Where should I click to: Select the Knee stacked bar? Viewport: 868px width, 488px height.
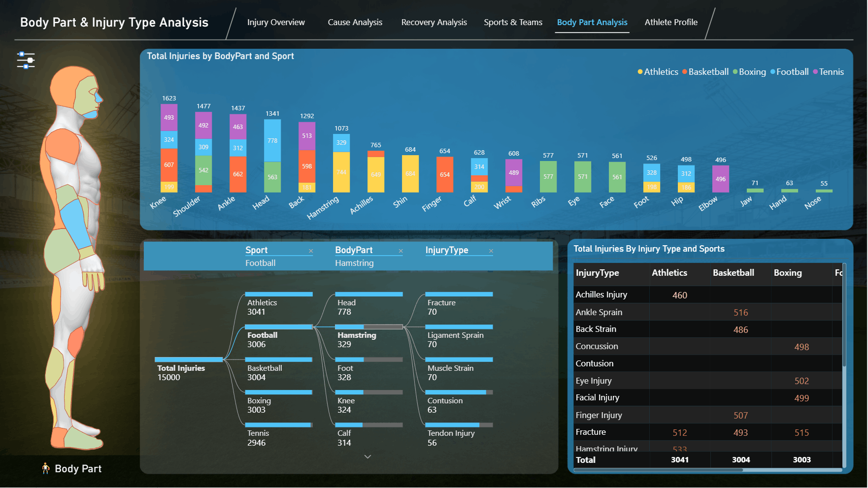(169, 148)
